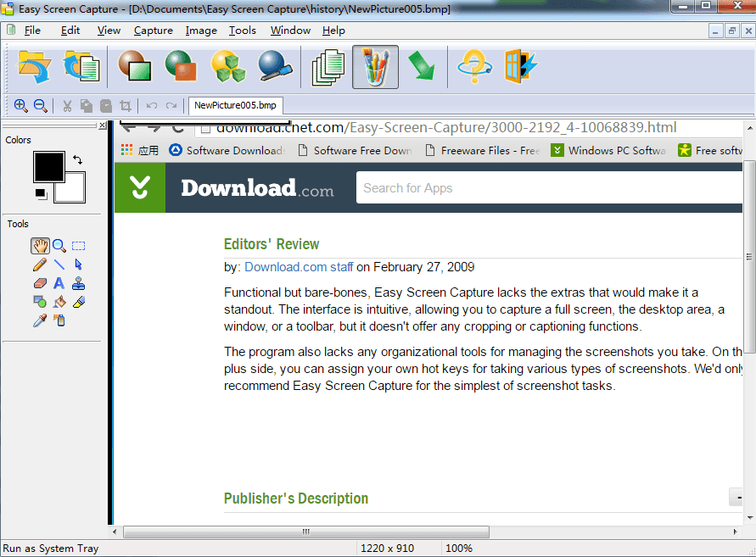The width and height of the screenshot is (756, 557).
Task: Open help via the yellow question mark icon
Action: [474, 67]
